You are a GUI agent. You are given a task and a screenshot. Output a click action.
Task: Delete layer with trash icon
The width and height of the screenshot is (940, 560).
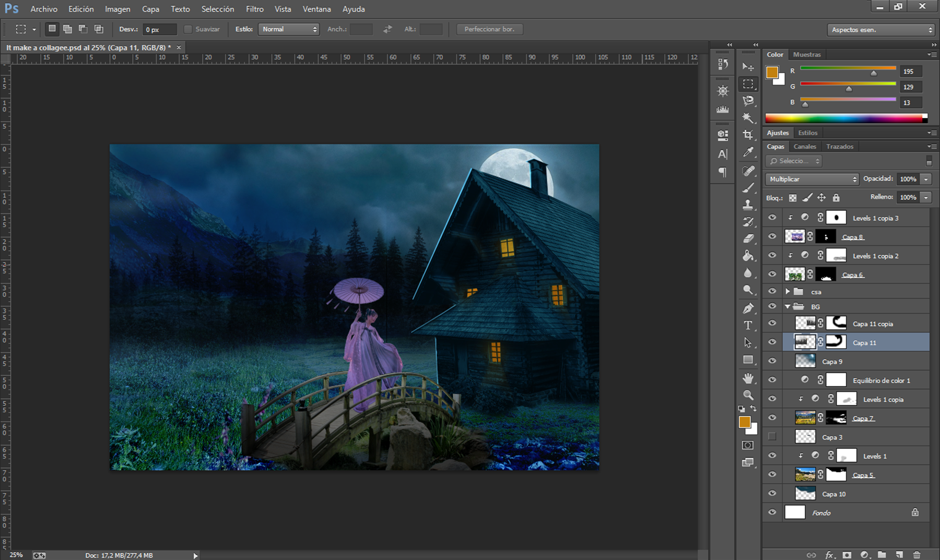(916, 555)
